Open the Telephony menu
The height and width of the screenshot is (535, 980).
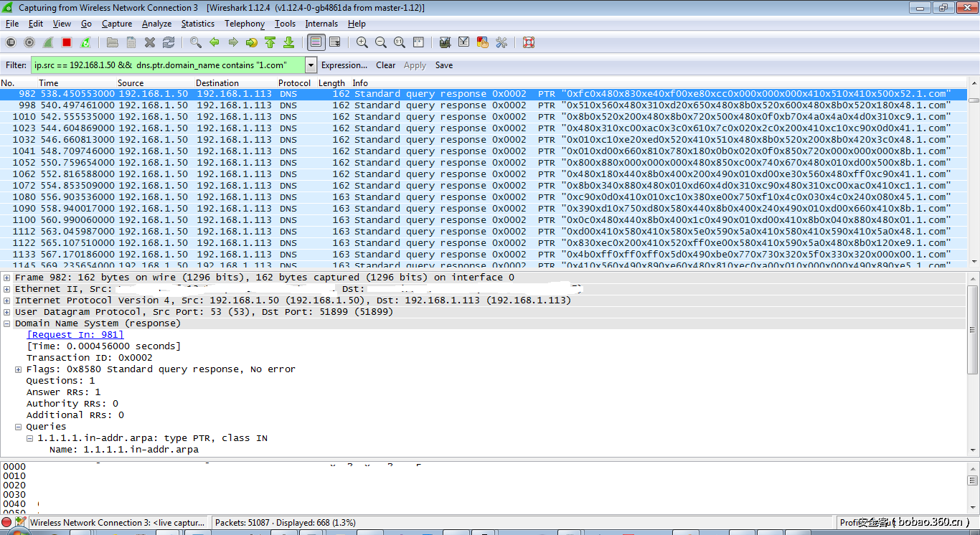pos(245,24)
